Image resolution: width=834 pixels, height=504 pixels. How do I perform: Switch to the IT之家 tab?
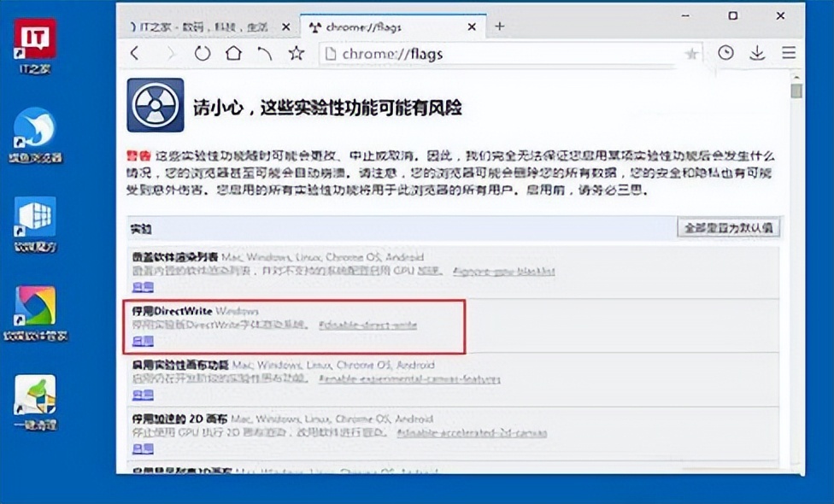pos(205,26)
